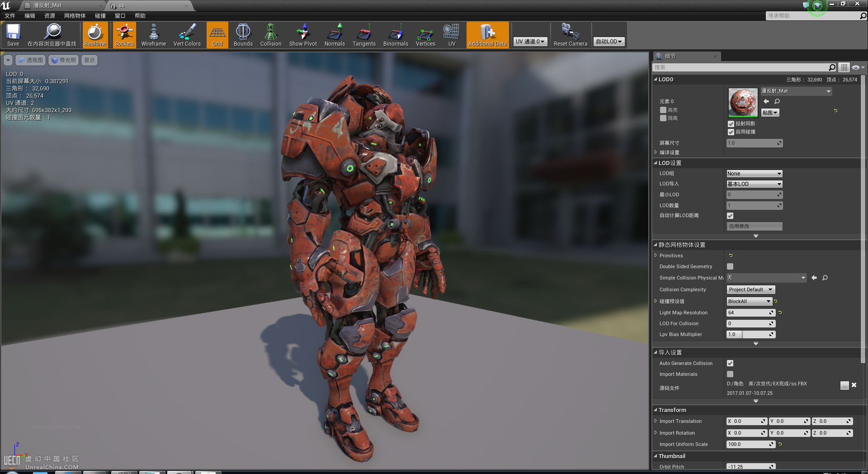Uncheck the Auto Generate Collision checkbox
868x474 pixels.
pos(730,363)
